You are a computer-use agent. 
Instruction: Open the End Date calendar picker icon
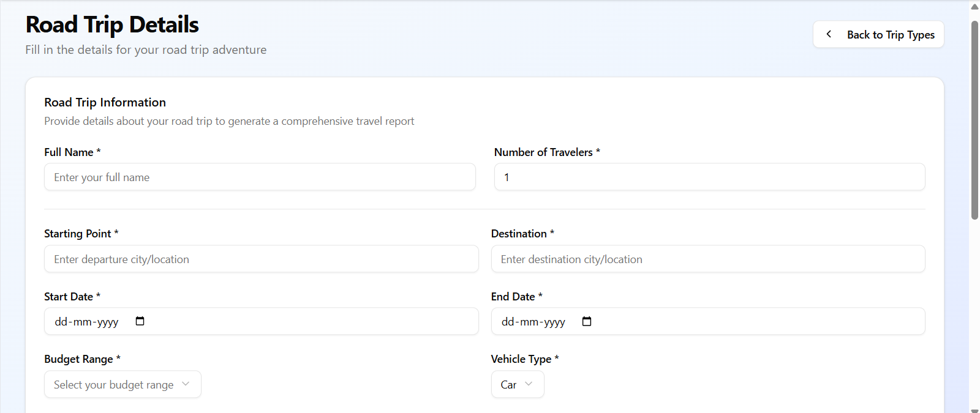(x=586, y=321)
